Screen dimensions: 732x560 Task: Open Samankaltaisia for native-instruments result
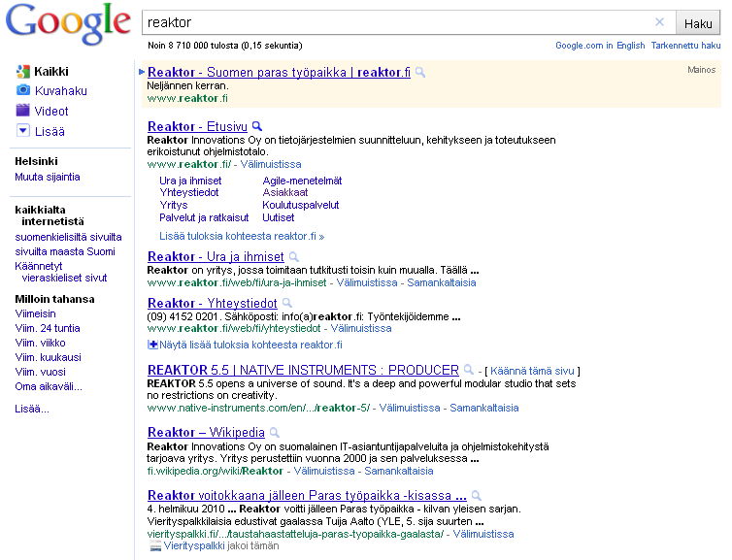(484, 408)
